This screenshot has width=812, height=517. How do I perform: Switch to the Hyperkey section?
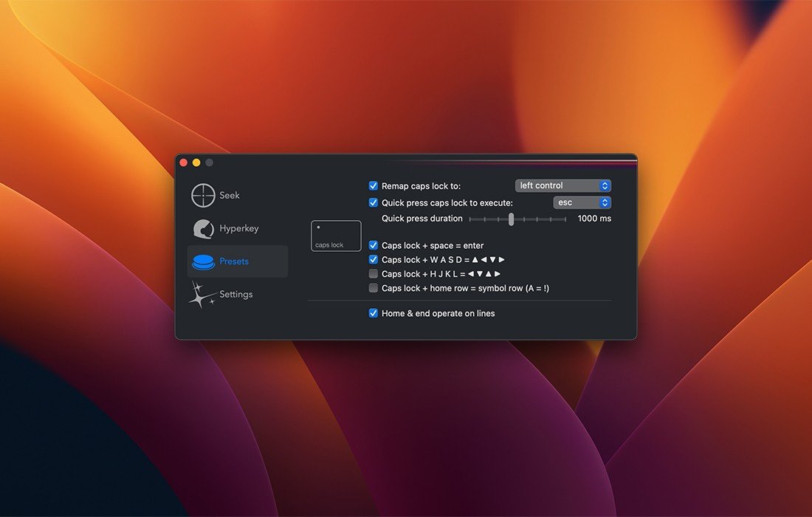tap(239, 229)
